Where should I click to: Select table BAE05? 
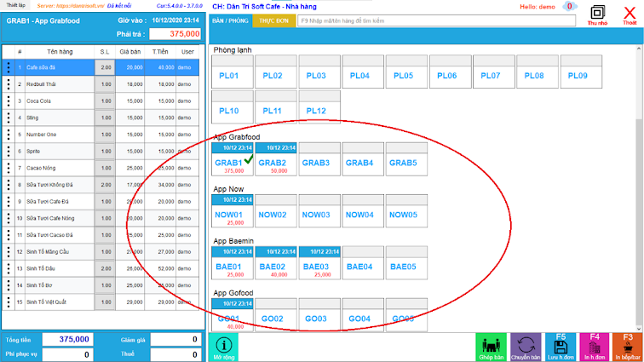pos(406,263)
